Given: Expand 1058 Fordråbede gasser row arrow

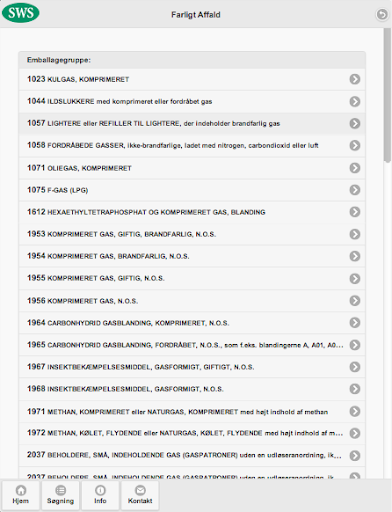Looking at the screenshot, I should (355, 145).
